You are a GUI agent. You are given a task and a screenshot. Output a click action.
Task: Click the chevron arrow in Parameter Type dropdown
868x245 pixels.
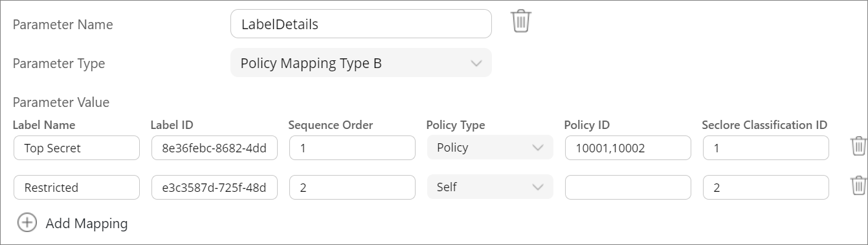pos(476,64)
